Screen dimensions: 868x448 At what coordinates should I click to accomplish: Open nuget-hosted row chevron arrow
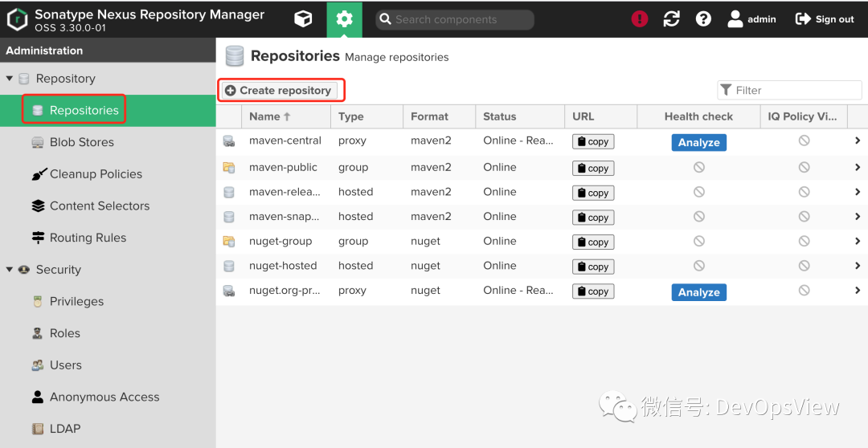(x=858, y=266)
